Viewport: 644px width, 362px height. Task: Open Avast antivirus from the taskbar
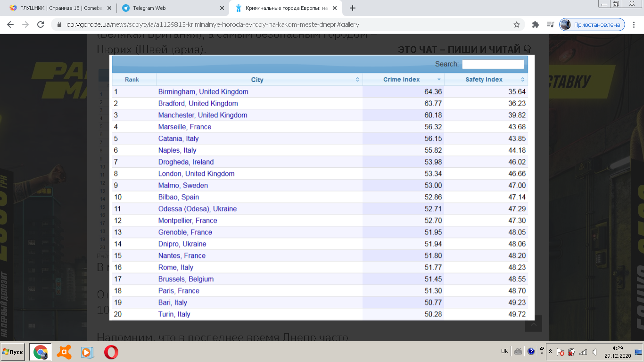pyautogui.click(x=64, y=352)
